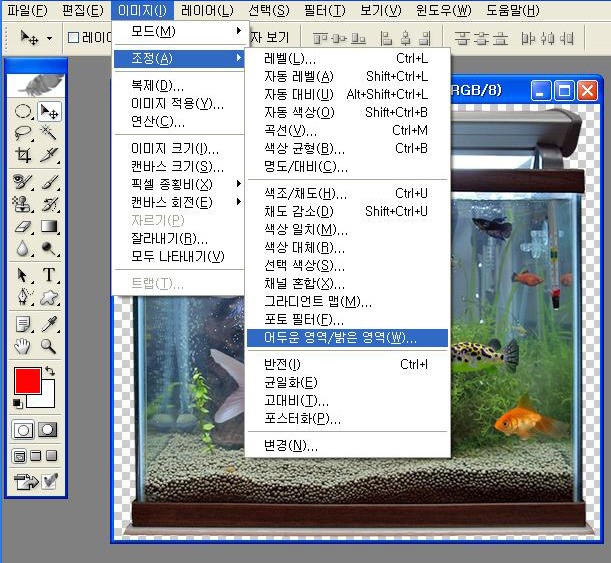Open the 필터(T) menu
611x563 pixels.
325,10
